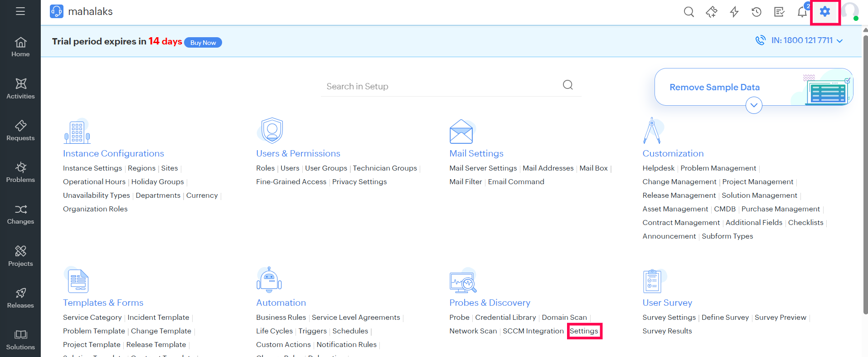Click the search magnifier icon in header

(x=689, y=12)
